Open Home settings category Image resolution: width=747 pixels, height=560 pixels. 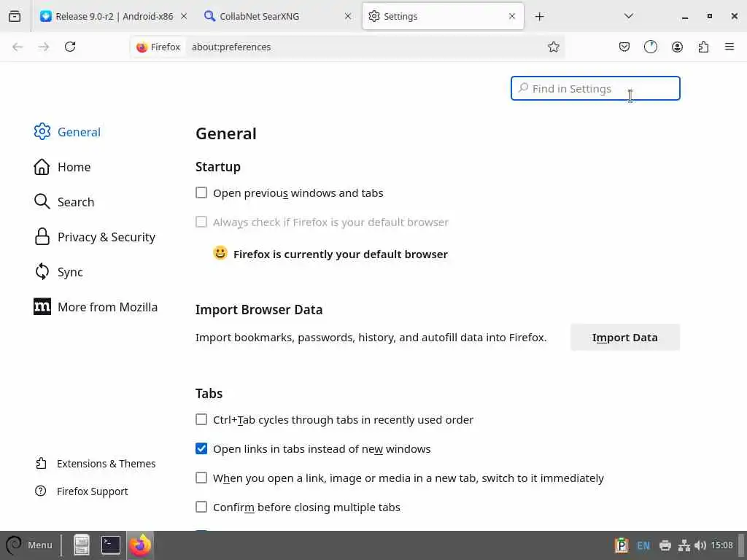tap(62, 167)
